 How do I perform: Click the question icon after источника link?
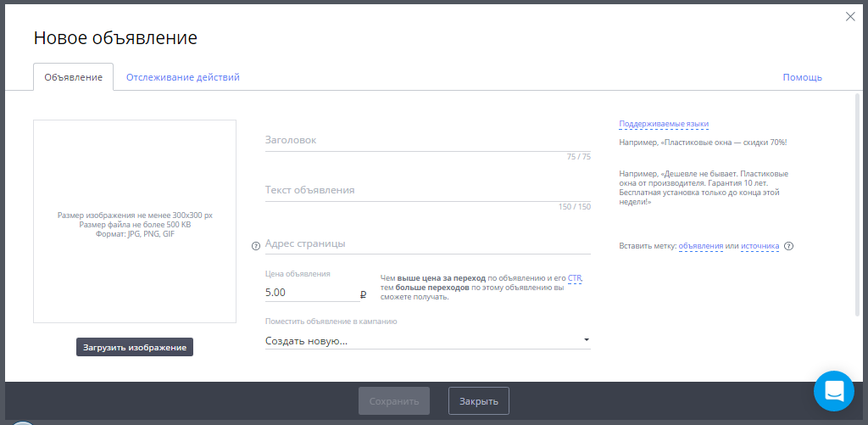[788, 247]
